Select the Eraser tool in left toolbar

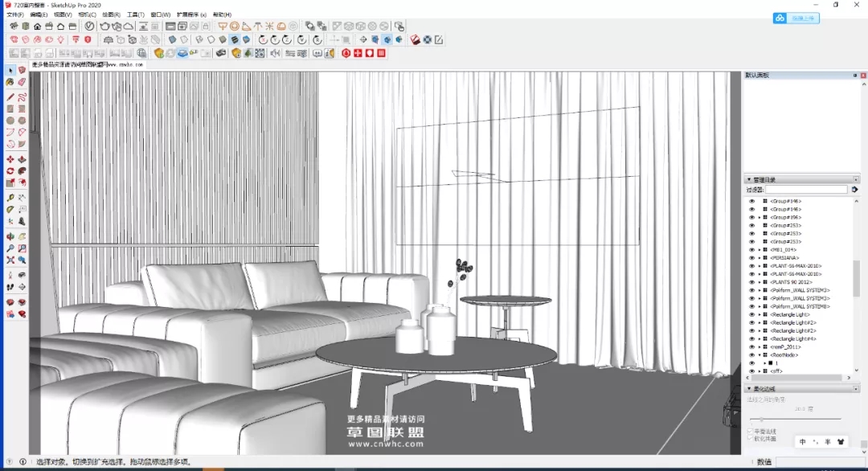(x=22, y=81)
